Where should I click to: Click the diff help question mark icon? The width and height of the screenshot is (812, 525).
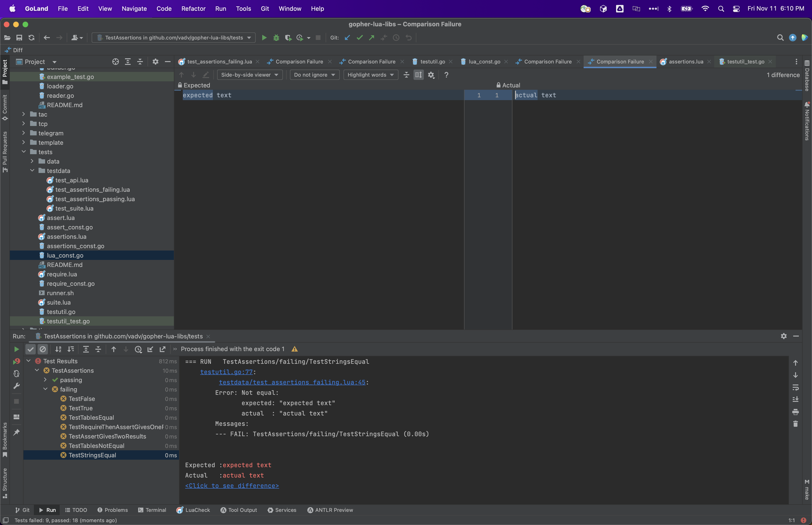(x=446, y=75)
